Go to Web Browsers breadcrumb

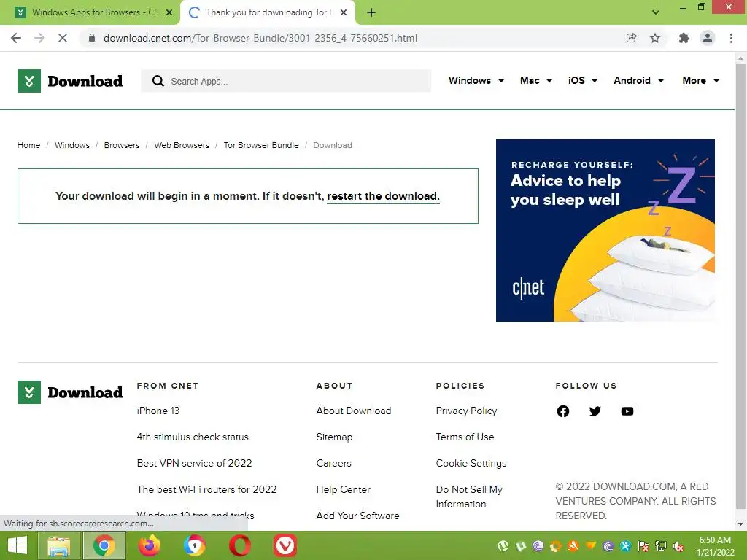182,145
